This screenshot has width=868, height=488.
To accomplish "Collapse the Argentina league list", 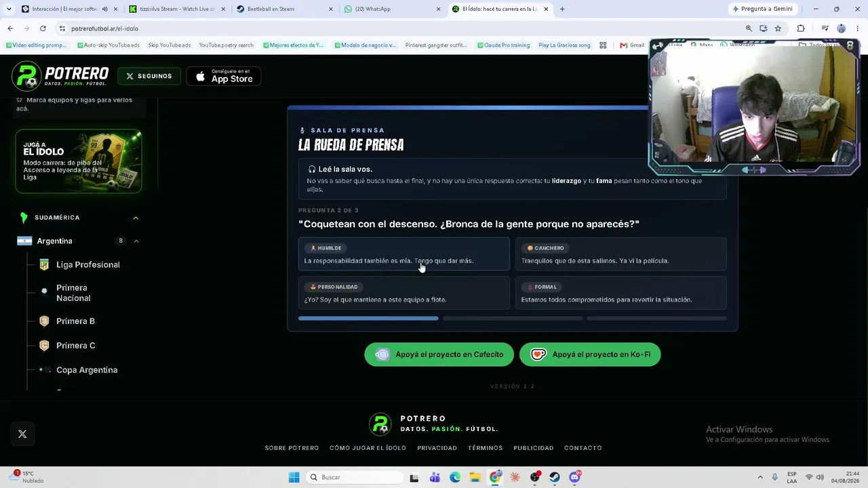I will coord(136,241).
